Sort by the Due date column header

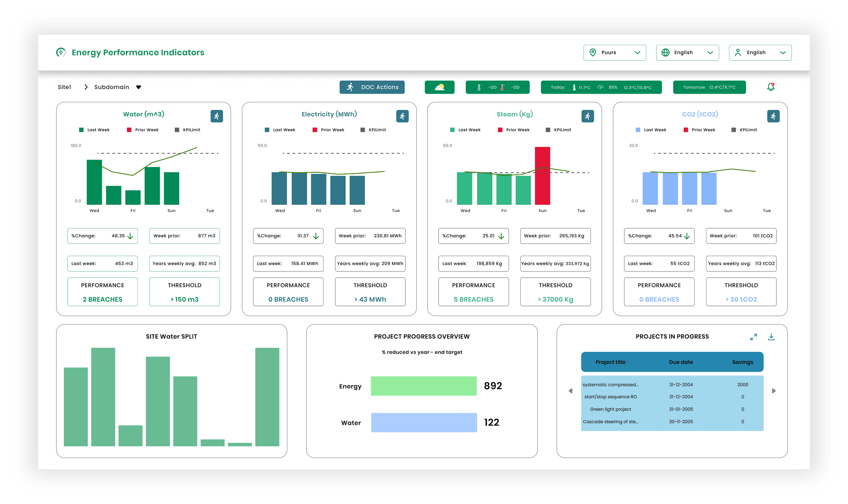681,362
